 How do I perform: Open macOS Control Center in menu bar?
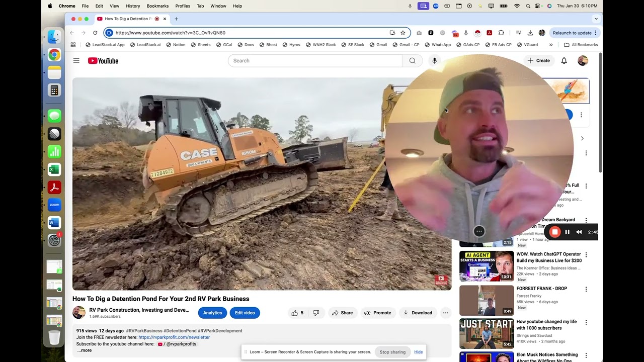coord(538,6)
